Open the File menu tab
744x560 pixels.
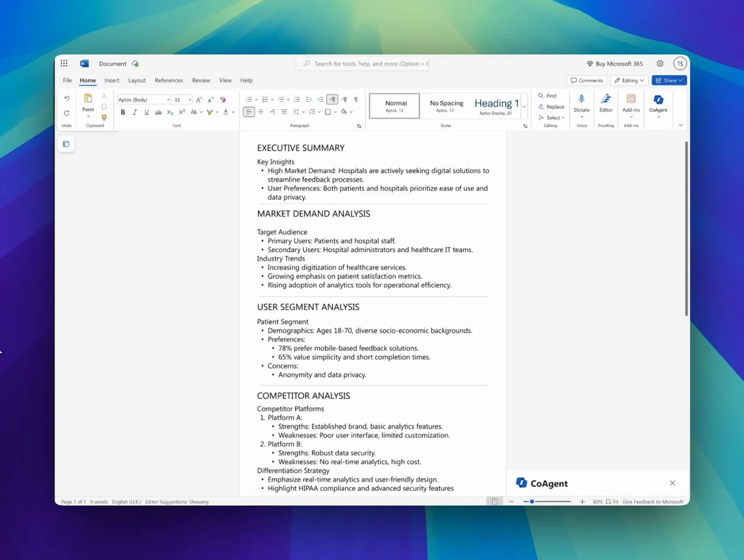tap(67, 80)
